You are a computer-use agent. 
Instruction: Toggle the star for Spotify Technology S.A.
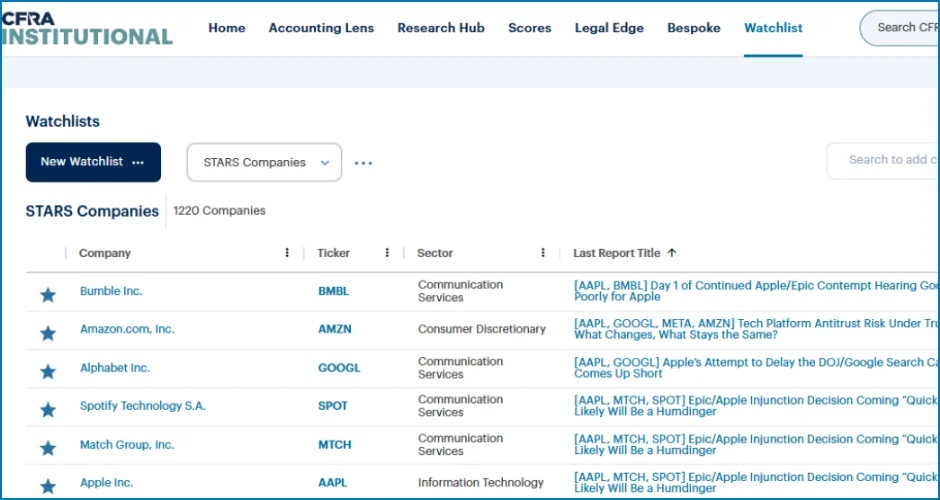point(48,410)
